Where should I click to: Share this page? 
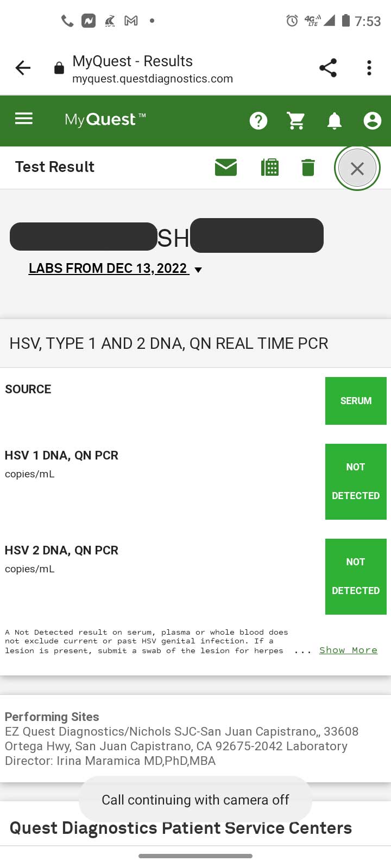point(328,68)
